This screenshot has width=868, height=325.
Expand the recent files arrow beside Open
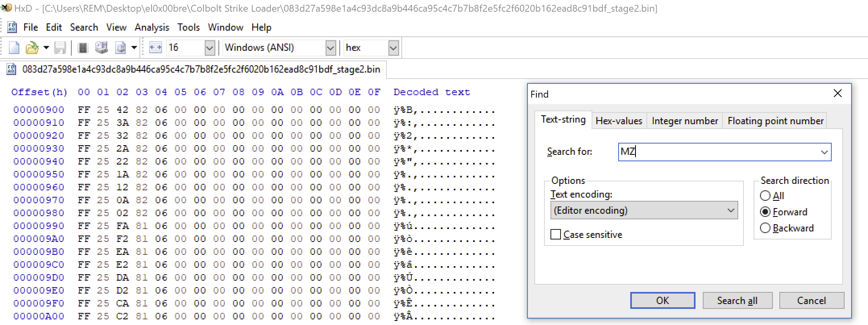[x=46, y=48]
